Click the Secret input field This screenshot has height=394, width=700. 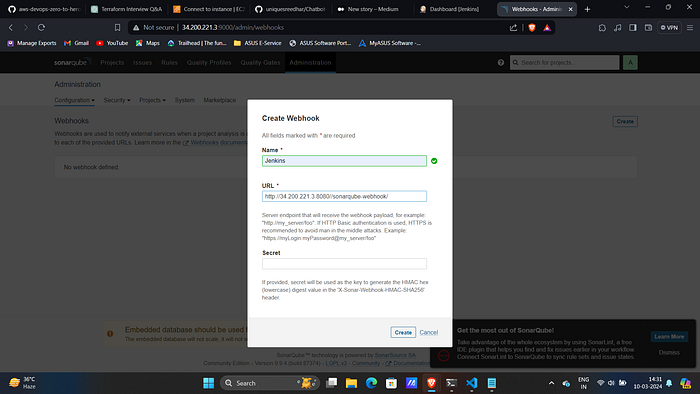(344, 264)
